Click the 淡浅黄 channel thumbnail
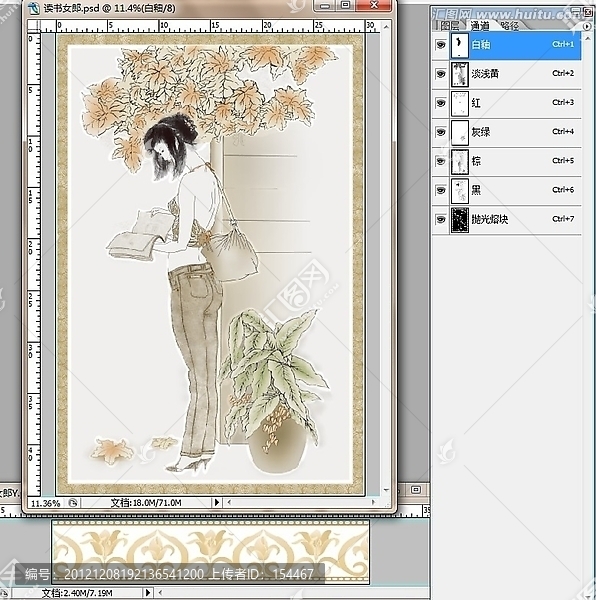The image size is (596, 600). (x=459, y=74)
